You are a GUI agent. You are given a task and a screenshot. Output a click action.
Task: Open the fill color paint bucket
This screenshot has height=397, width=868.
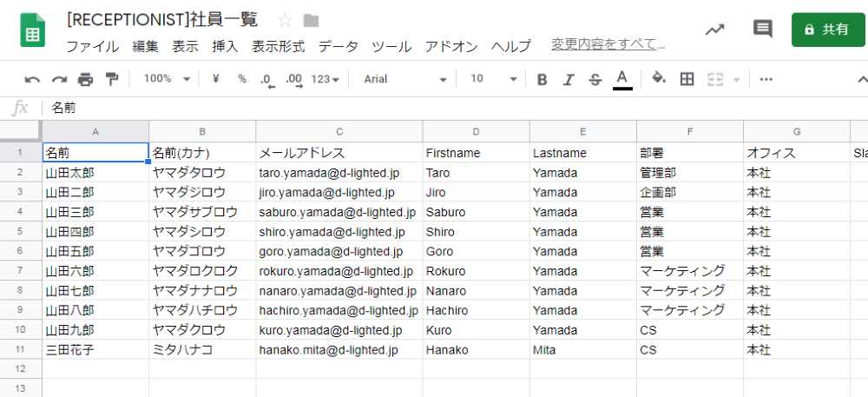click(x=659, y=79)
